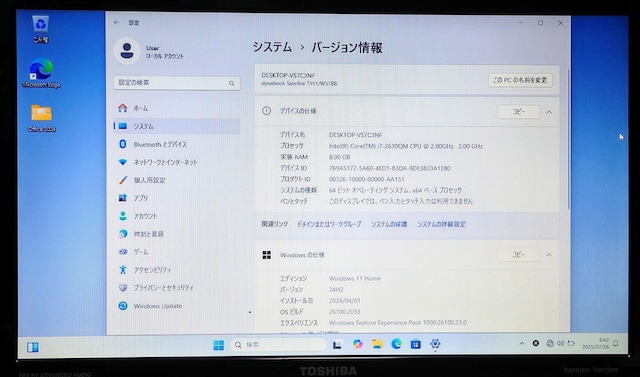Open the Windows Start menu
Image resolution: width=640 pixels, height=377 pixels.
(218, 345)
